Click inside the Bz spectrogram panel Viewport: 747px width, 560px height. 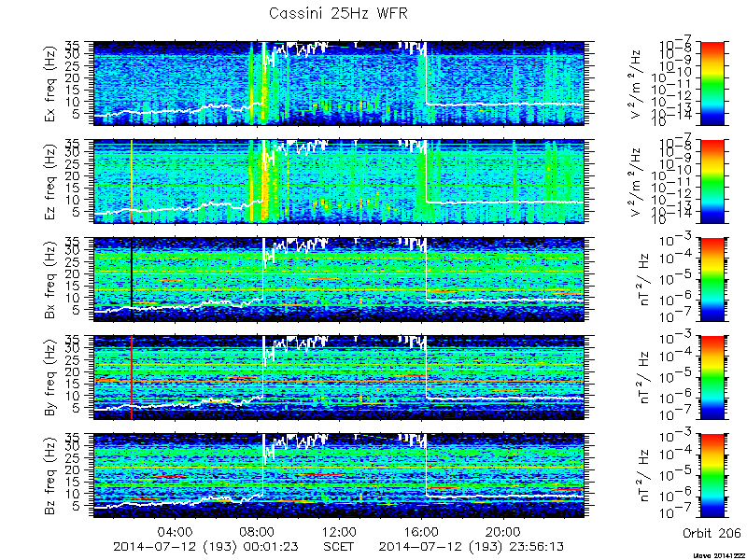coord(339,476)
